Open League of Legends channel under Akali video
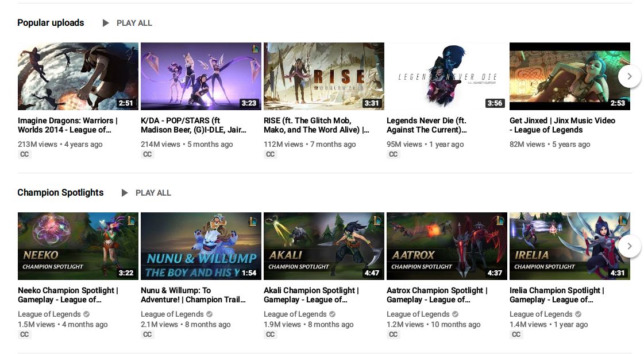The height and width of the screenshot is (354, 644). pyautogui.click(x=295, y=314)
